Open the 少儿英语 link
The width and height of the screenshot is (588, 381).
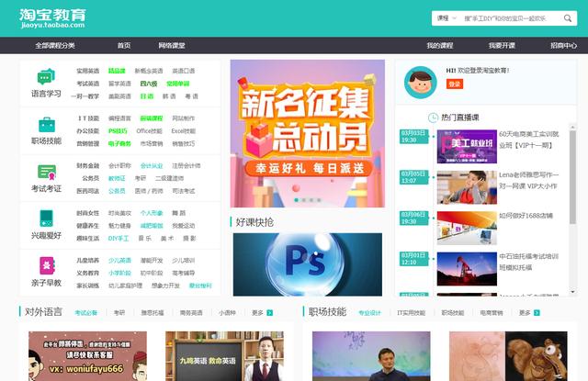(x=119, y=261)
